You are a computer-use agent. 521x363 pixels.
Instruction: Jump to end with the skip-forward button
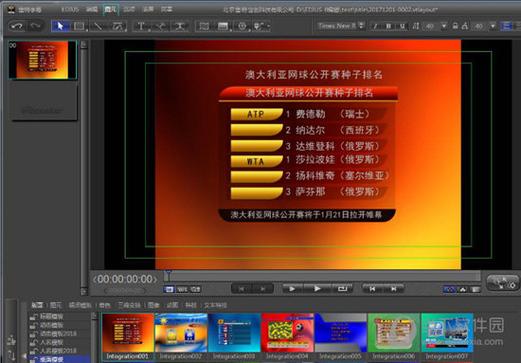[394, 289]
